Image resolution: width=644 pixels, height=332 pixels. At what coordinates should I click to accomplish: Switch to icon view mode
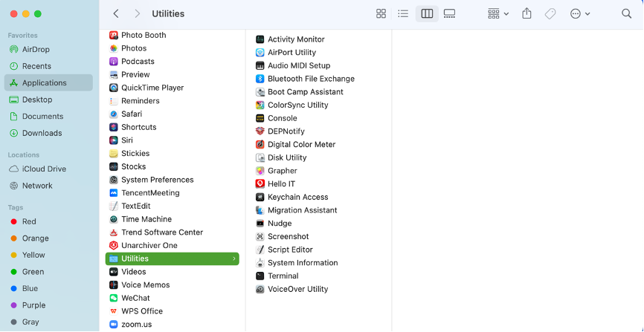(381, 13)
